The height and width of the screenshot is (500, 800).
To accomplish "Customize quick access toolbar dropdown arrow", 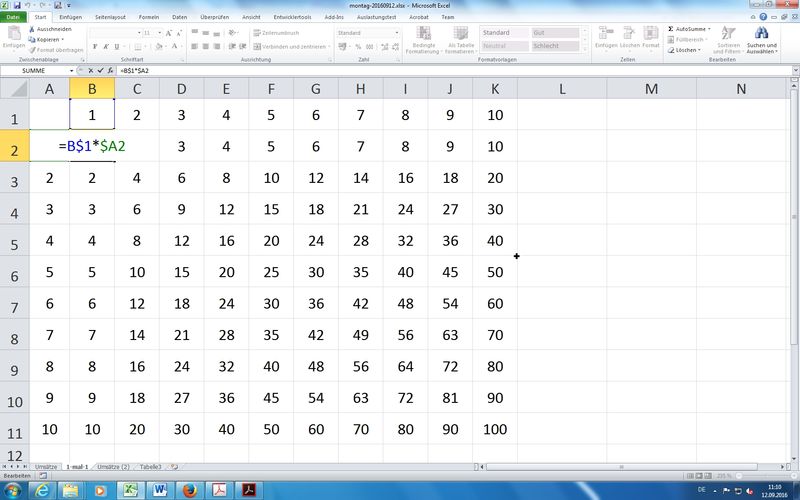I will (x=69, y=6).
